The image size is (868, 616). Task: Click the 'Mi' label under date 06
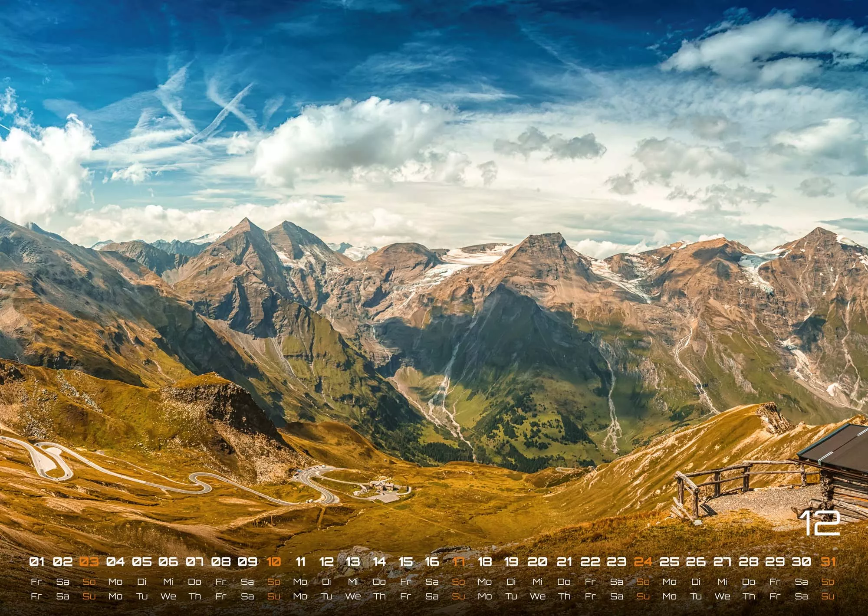(x=168, y=582)
